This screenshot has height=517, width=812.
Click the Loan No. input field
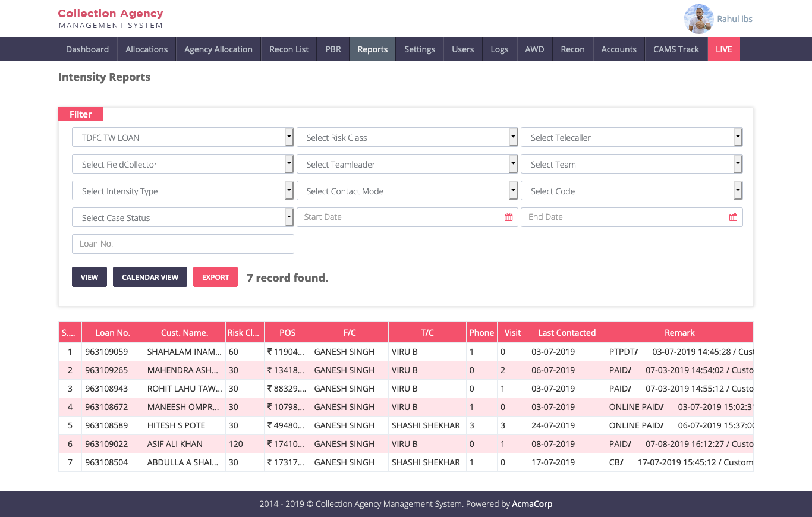coord(183,244)
